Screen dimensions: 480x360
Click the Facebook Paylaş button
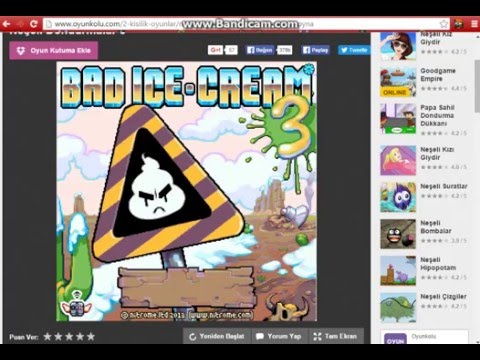(x=316, y=50)
